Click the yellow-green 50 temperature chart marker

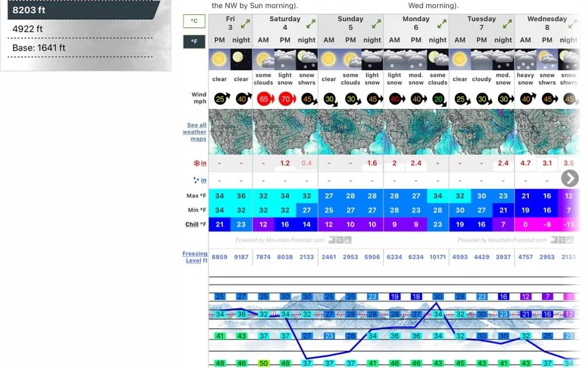pyautogui.click(x=264, y=363)
